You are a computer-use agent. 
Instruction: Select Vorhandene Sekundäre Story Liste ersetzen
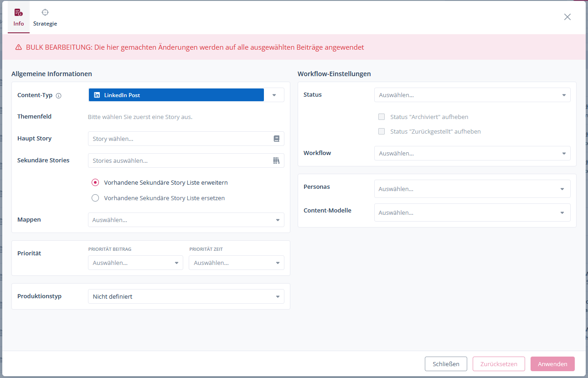point(95,198)
